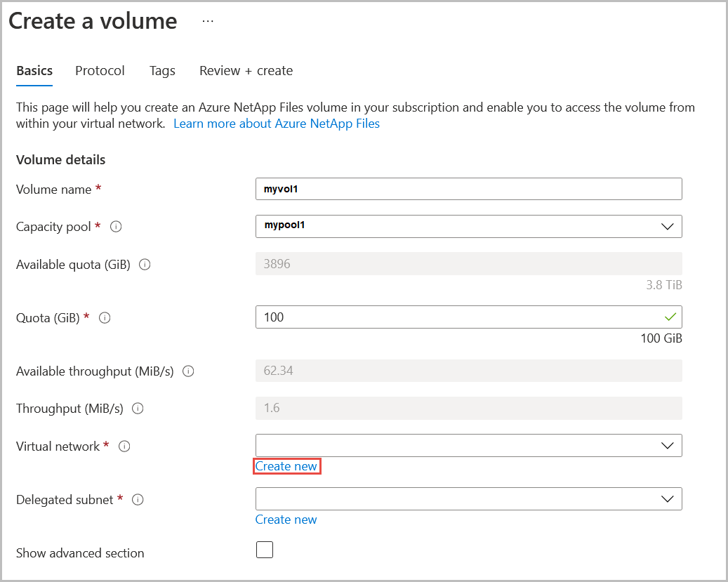Image resolution: width=728 pixels, height=582 pixels.
Task: Click the Available quota info icon
Action: point(144,265)
